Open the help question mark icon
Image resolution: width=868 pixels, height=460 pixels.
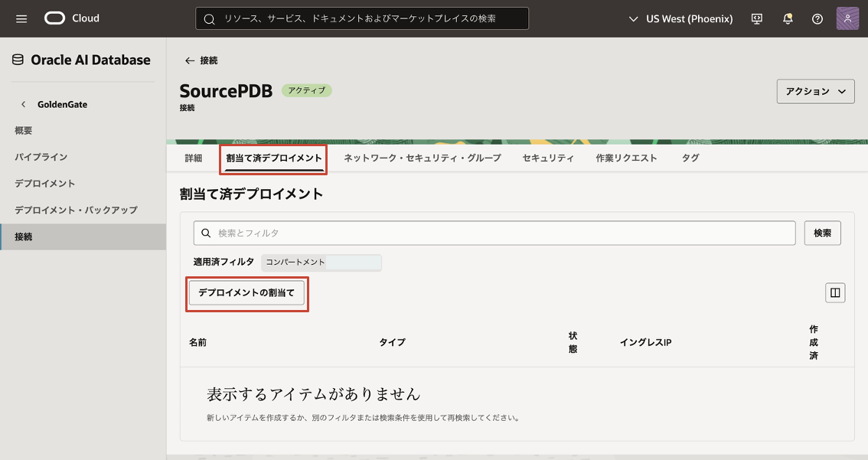coord(817,18)
